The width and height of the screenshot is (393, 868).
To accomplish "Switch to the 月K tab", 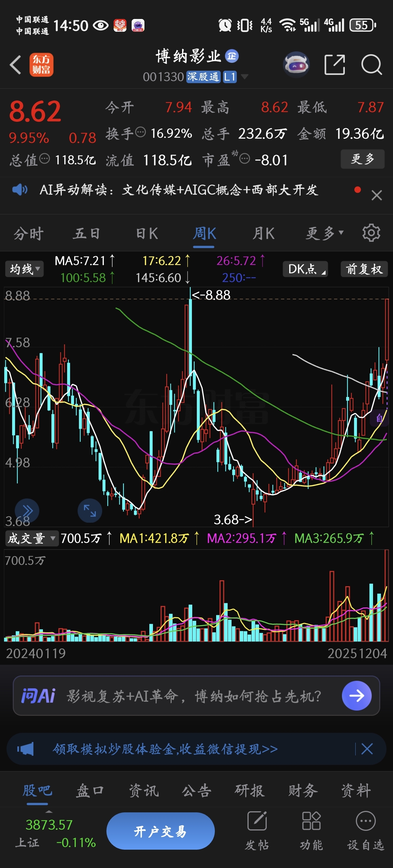I will click(x=263, y=233).
